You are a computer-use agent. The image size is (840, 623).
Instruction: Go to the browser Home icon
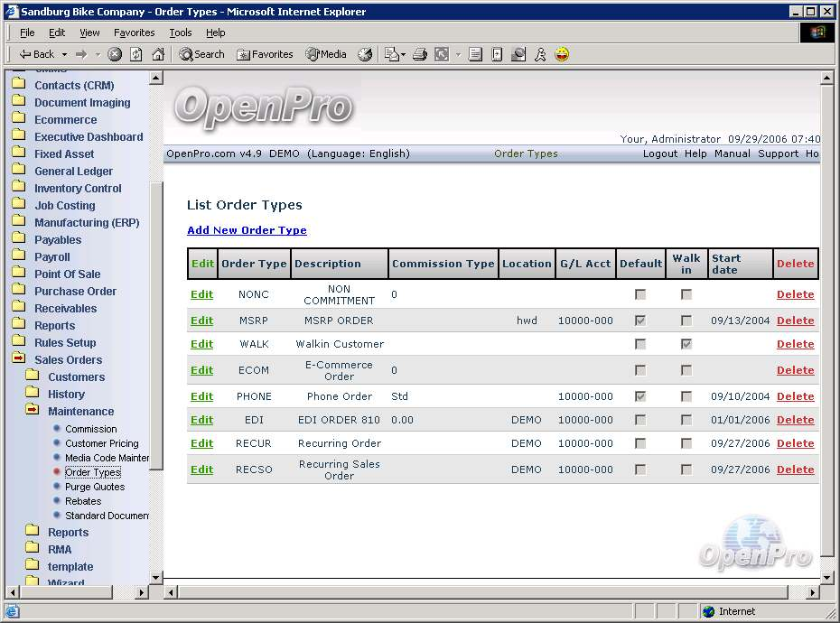coord(158,54)
